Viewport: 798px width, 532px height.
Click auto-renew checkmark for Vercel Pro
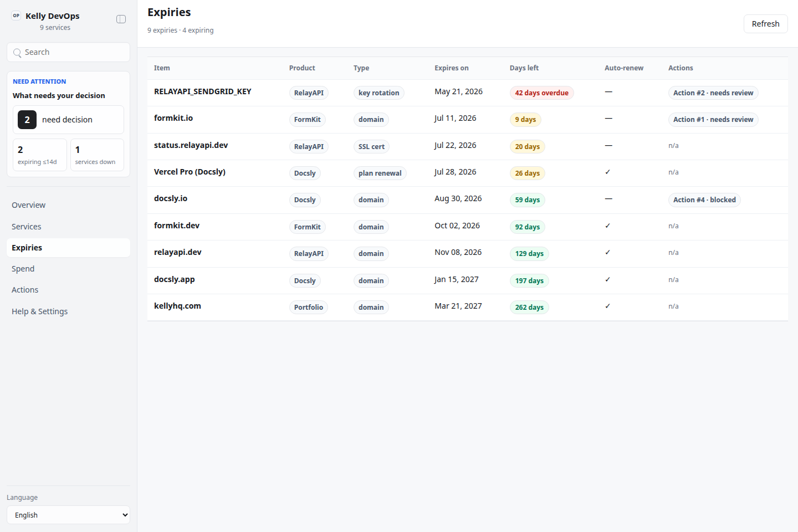608,172
